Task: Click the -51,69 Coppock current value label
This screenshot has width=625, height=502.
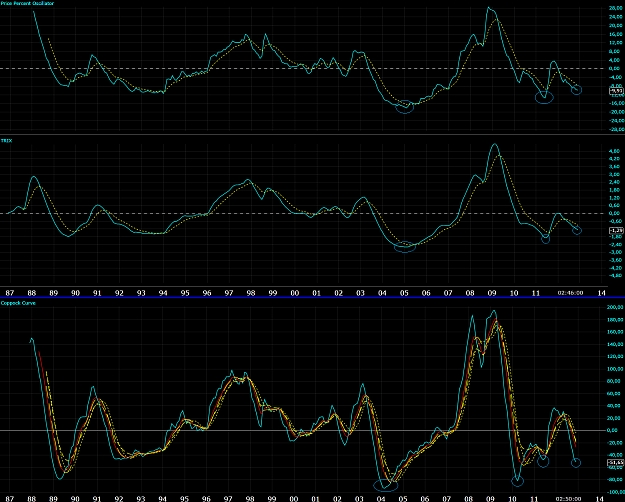Action: coord(615,462)
